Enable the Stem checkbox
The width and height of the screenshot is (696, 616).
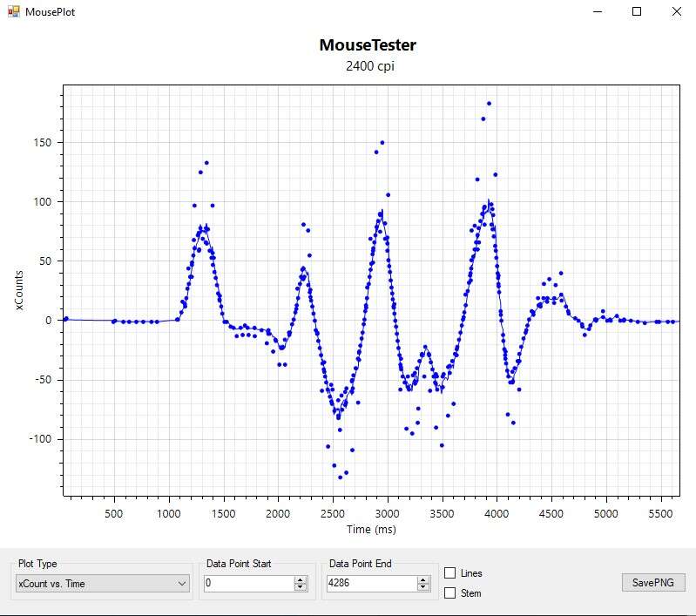450,593
